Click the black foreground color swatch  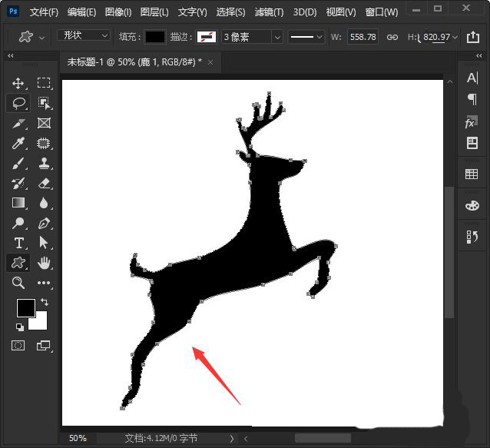coord(25,307)
